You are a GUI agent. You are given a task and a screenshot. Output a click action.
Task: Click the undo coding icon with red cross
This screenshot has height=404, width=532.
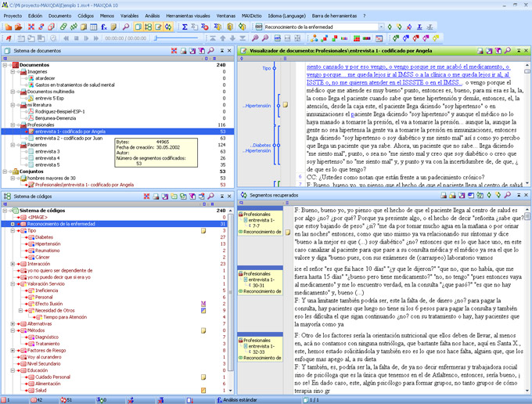[x=409, y=27]
